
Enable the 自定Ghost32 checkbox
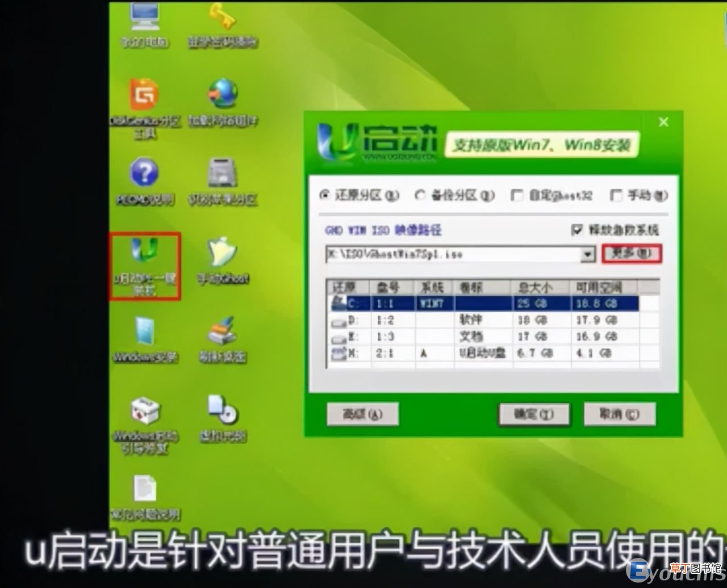(x=516, y=195)
